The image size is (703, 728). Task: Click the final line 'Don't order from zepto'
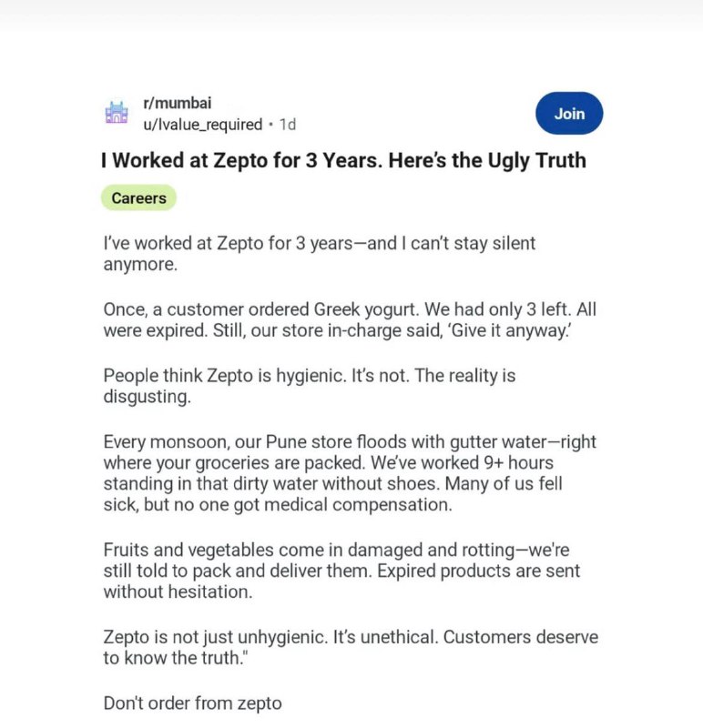click(192, 703)
